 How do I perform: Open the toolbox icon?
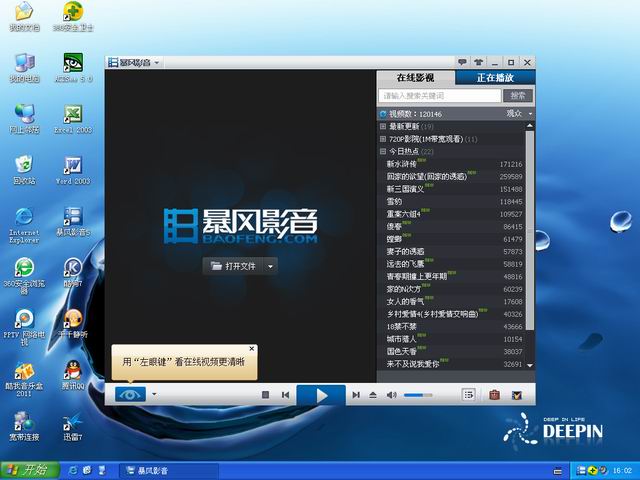point(494,395)
